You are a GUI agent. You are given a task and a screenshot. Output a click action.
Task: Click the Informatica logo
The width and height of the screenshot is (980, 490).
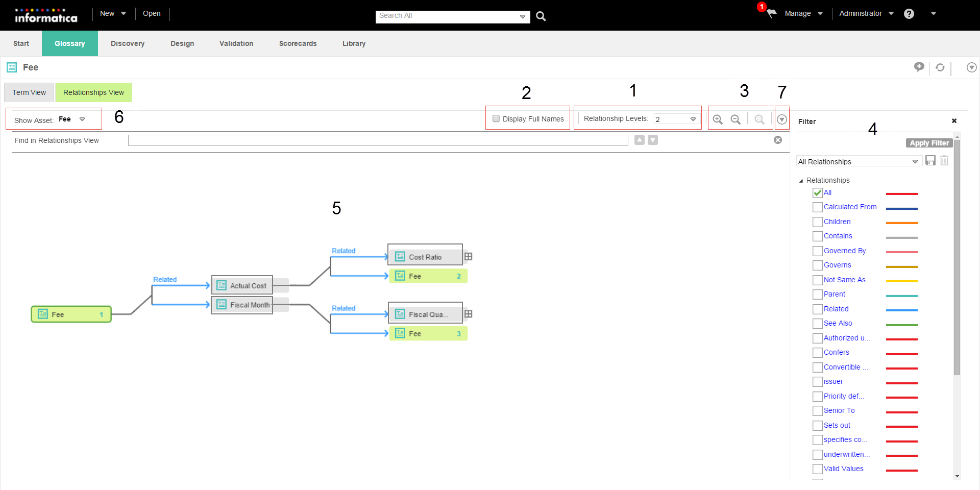(46, 15)
